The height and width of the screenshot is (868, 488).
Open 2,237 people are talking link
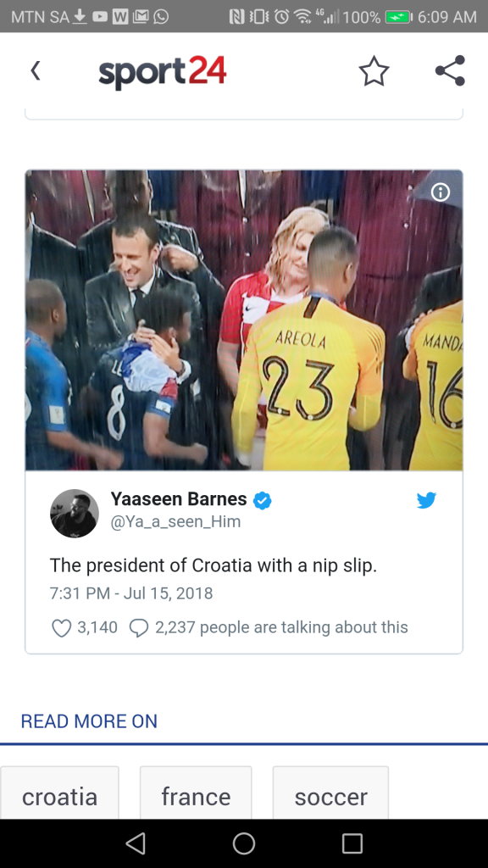(x=281, y=627)
